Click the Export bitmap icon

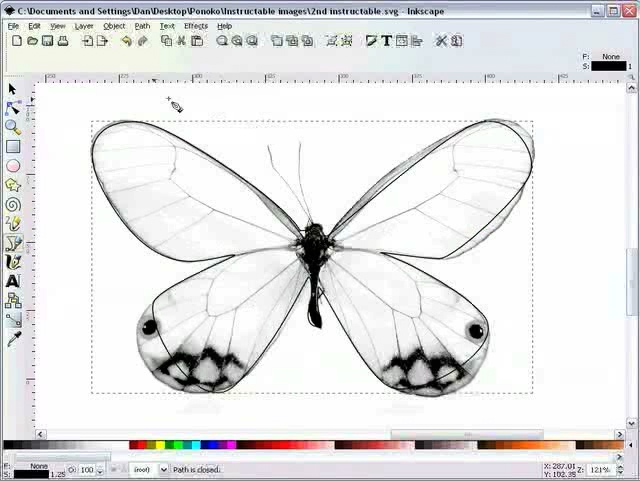pyautogui.click(x=102, y=41)
